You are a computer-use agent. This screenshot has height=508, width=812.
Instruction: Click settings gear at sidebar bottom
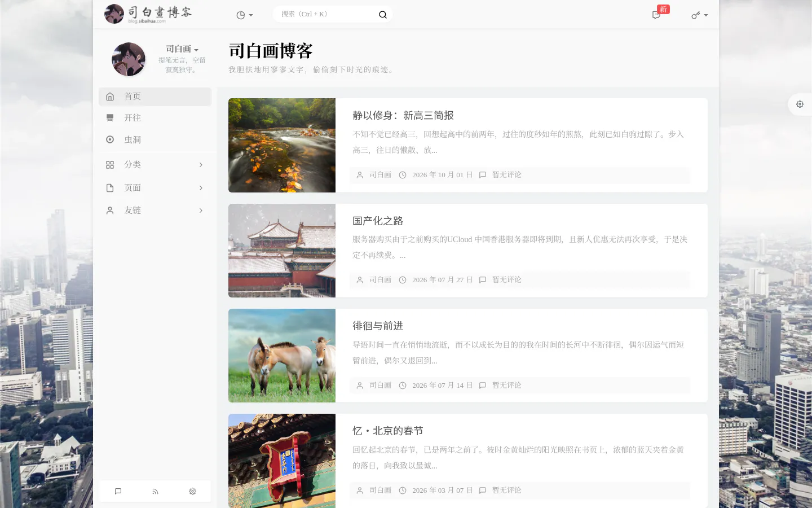[x=192, y=492]
